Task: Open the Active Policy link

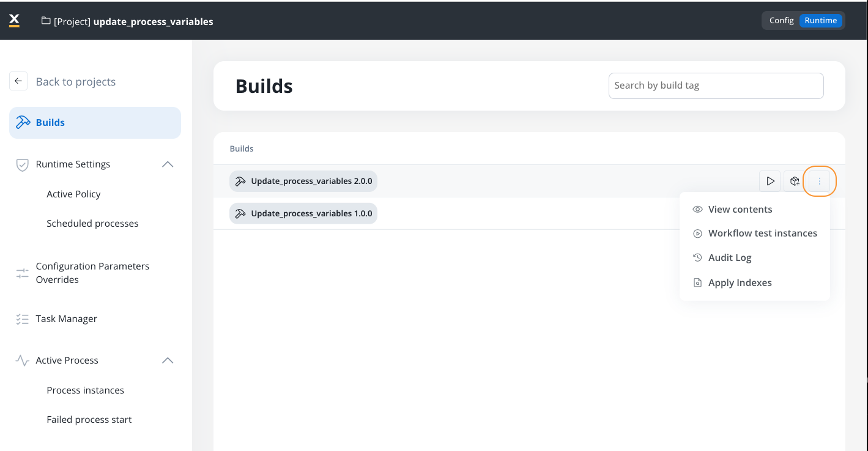Action: (73, 194)
